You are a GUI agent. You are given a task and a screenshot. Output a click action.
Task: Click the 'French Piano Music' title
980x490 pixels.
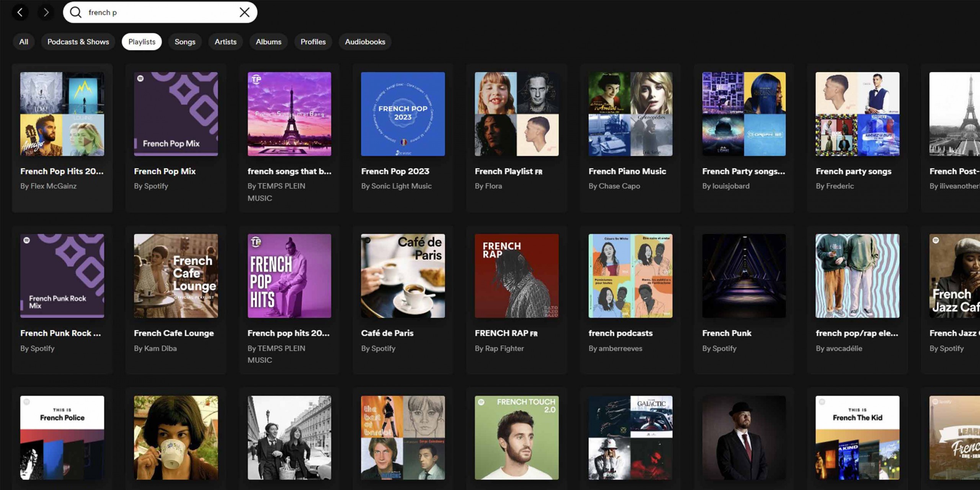(x=627, y=171)
